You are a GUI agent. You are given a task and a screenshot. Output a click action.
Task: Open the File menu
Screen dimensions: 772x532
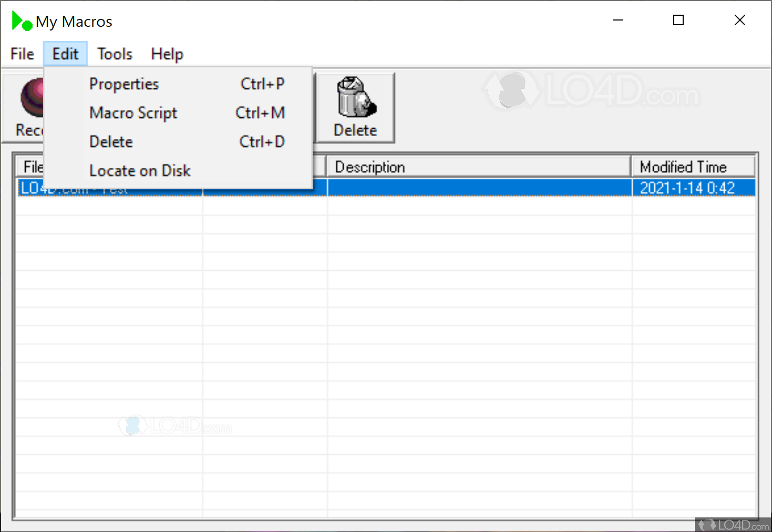pyautogui.click(x=22, y=53)
